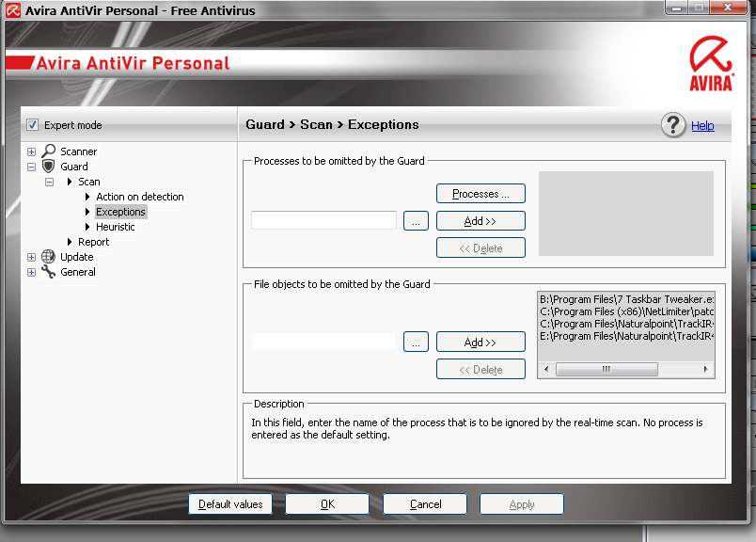
Task: Click the Avira title bar logo icon
Action: [13, 10]
